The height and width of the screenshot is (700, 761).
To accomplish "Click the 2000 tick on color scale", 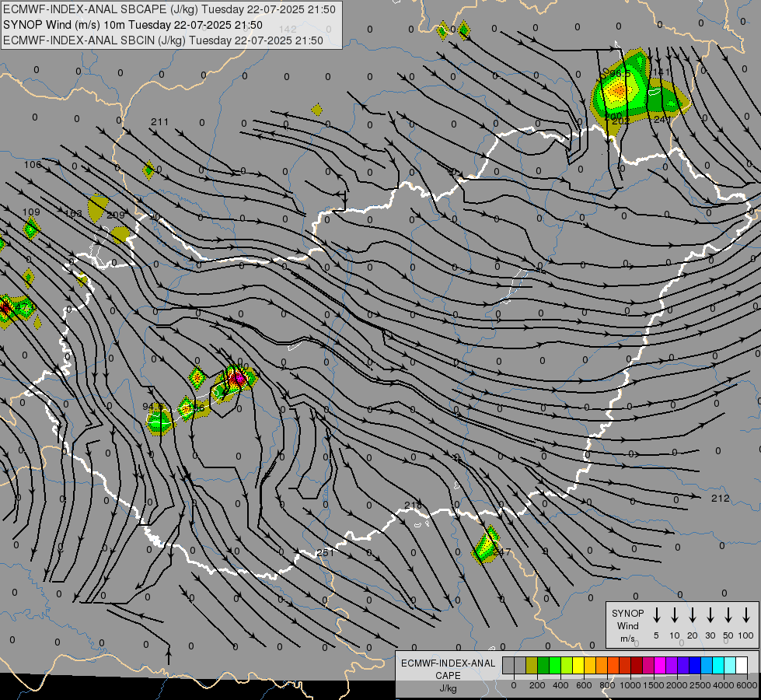I will [677, 685].
